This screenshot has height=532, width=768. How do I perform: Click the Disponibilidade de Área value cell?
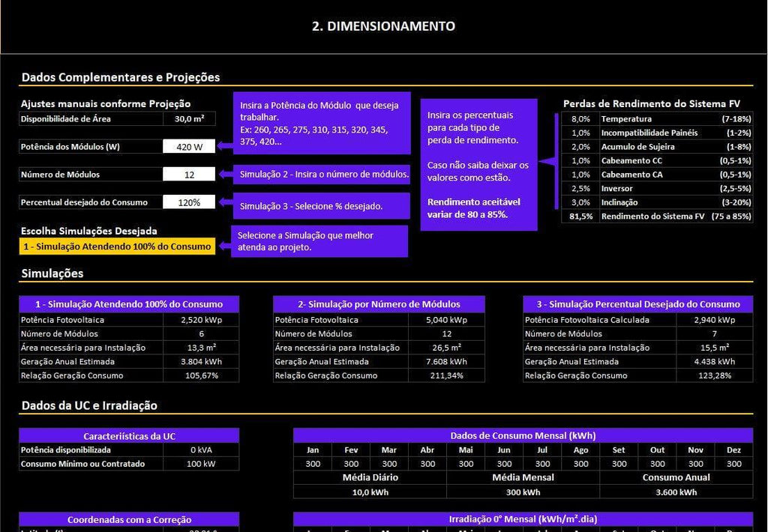tap(189, 119)
